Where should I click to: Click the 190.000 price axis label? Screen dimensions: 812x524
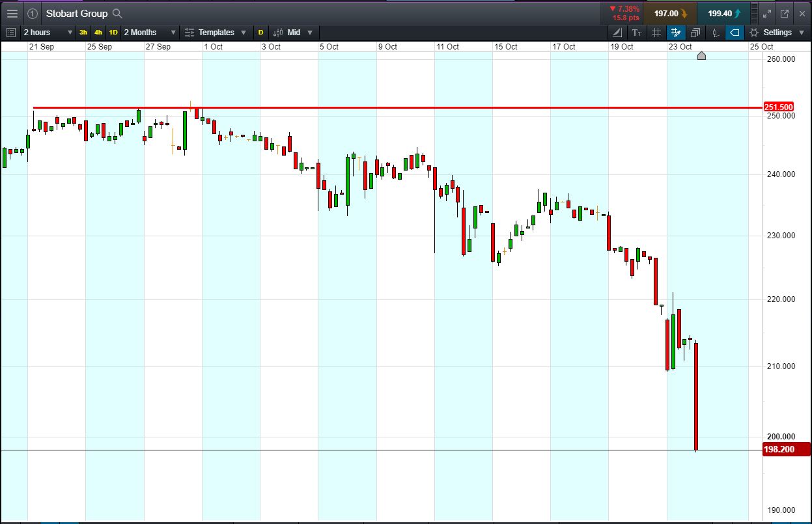(x=780, y=510)
